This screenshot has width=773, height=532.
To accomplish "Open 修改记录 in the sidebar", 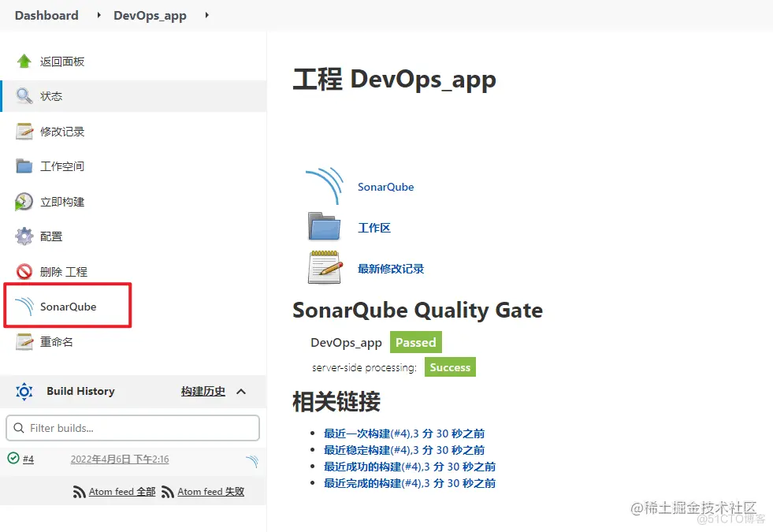I will coord(62,132).
